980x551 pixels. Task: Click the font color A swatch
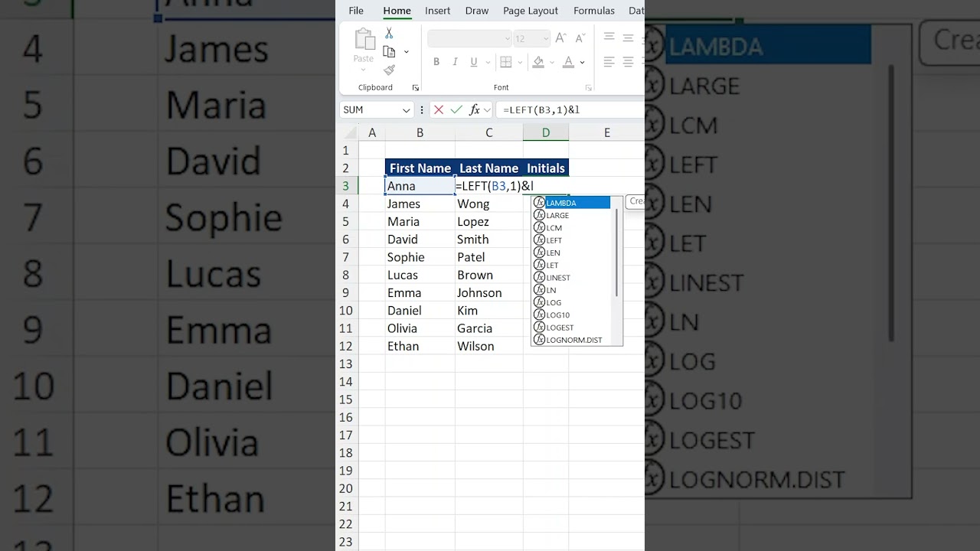click(568, 62)
